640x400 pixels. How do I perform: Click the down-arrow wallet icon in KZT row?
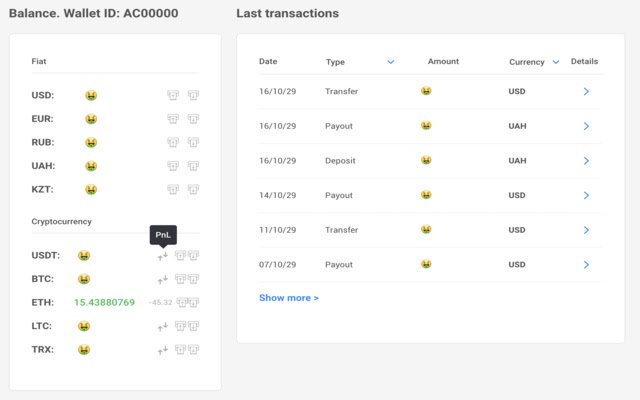coord(193,189)
